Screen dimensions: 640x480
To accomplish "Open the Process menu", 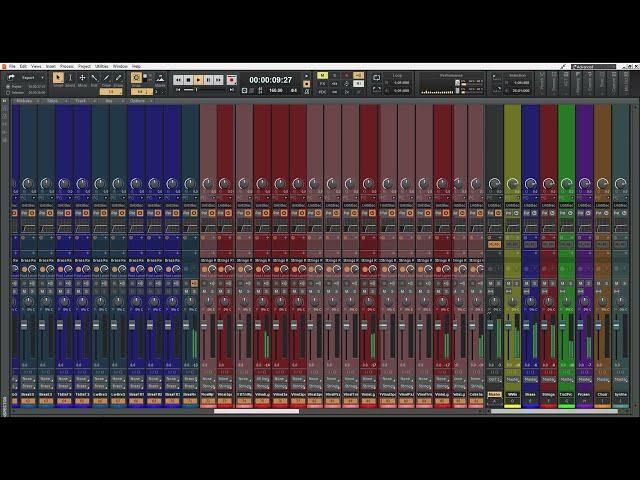I will pos(66,66).
